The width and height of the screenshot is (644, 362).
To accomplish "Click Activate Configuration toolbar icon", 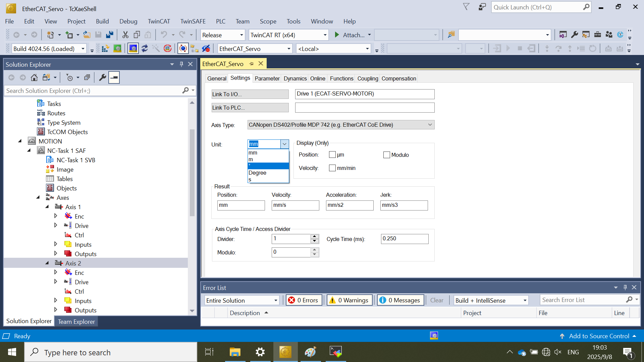I will [x=105, y=49].
